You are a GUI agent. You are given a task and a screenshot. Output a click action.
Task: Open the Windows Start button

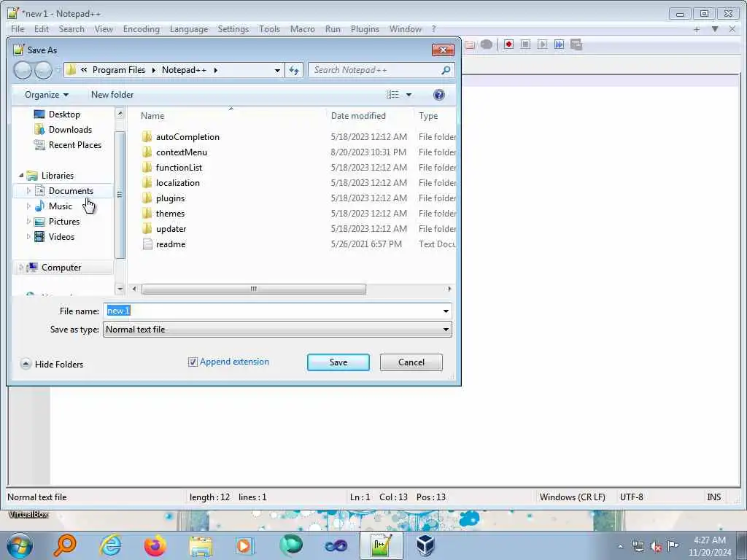pos(20,545)
